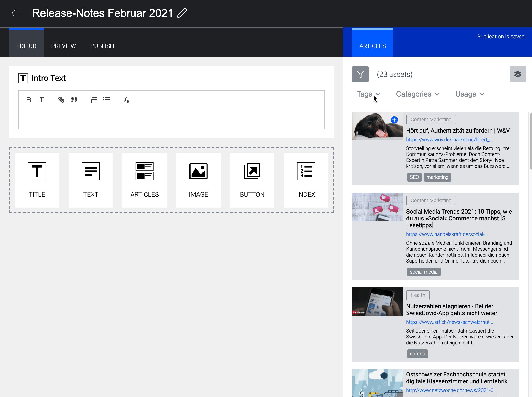Click the Ostschweizer Fachhochschule article title

[457, 378]
